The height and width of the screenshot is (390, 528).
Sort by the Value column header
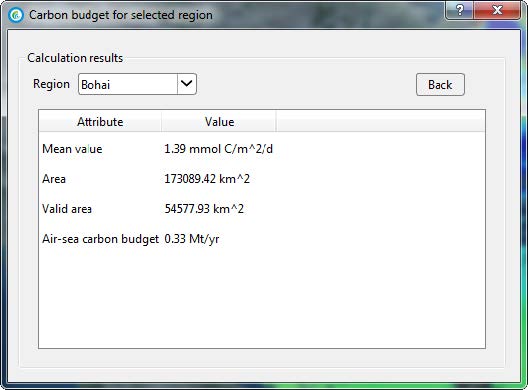[219, 121]
